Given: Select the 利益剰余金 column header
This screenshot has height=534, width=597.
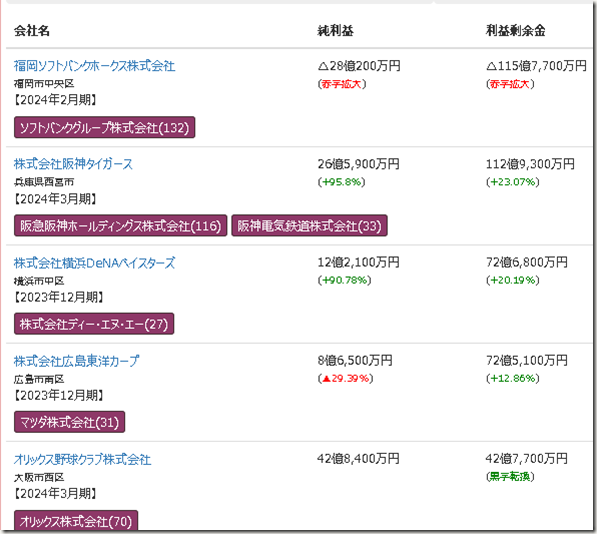Looking at the screenshot, I should [x=516, y=30].
